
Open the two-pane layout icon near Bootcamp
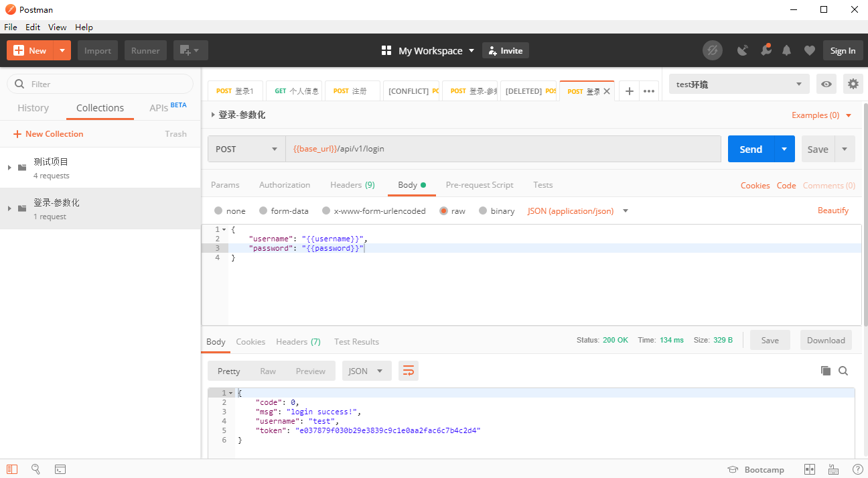tap(810, 469)
